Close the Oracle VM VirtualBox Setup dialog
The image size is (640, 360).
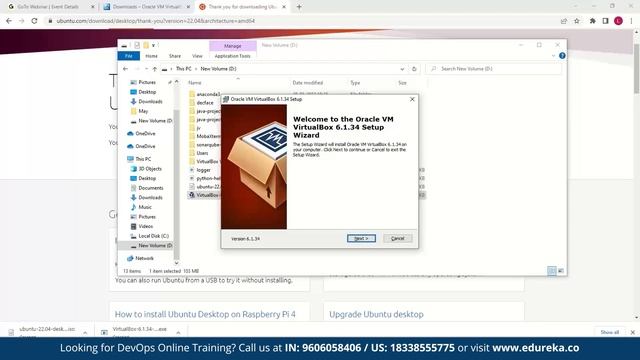pyautogui.click(x=412, y=99)
